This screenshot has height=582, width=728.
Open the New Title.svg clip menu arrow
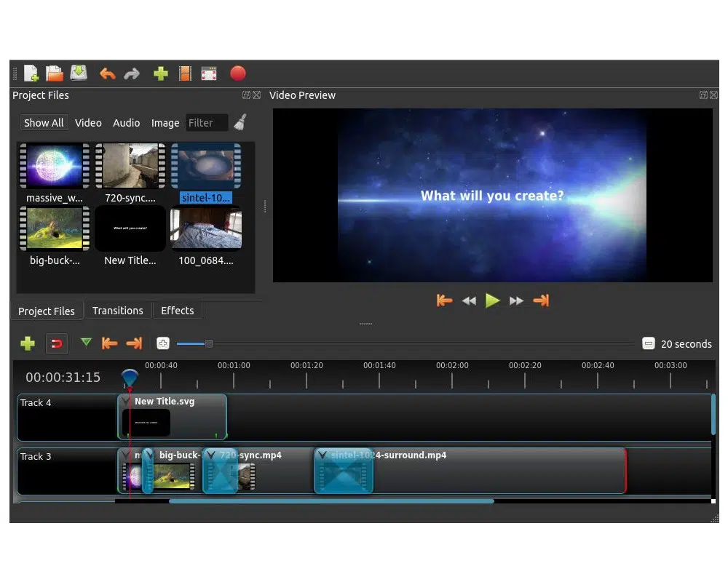point(126,402)
